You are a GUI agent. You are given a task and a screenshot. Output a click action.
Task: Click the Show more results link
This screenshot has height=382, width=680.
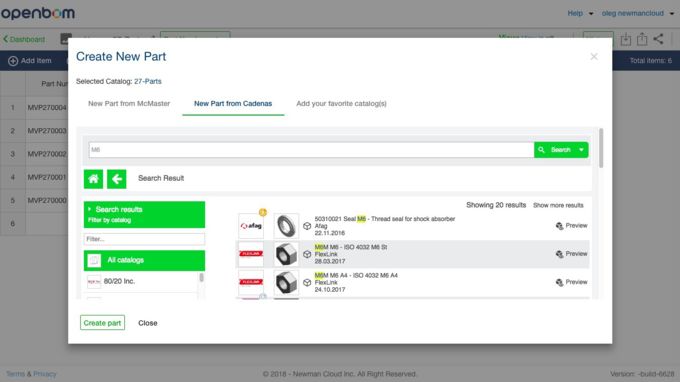558,205
